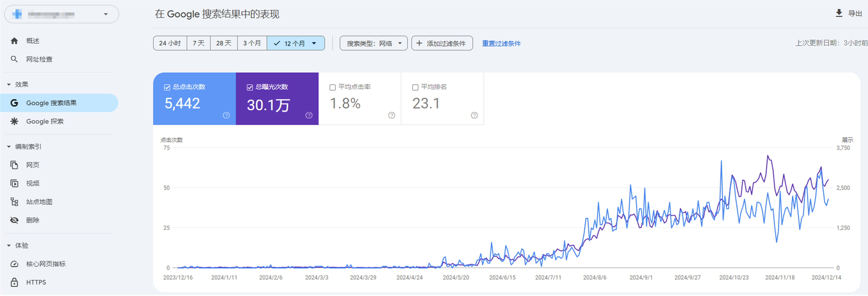Image resolution: width=868 pixels, height=296 pixels.
Task: Click the 展示 right axis label
Action: pyautogui.click(x=848, y=140)
